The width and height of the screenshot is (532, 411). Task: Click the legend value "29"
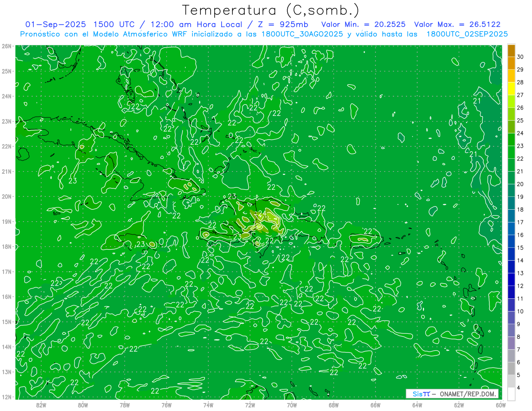point(520,69)
